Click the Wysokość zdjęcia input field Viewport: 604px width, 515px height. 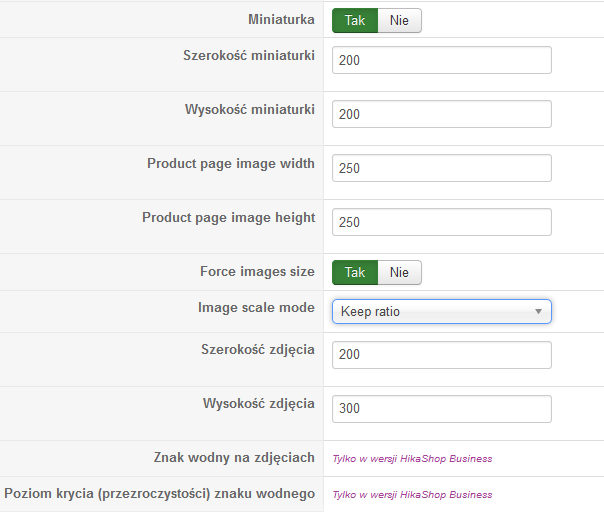click(x=441, y=408)
